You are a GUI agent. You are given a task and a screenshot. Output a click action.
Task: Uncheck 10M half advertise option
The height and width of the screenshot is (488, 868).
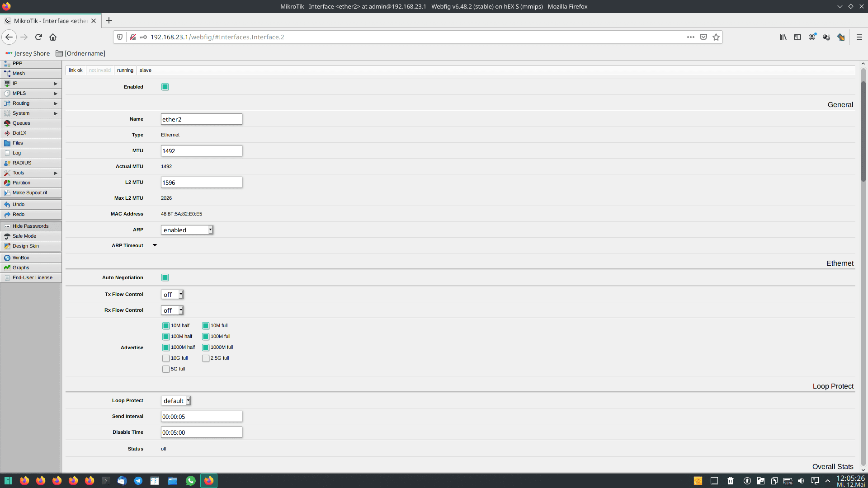tap(166, 326)
